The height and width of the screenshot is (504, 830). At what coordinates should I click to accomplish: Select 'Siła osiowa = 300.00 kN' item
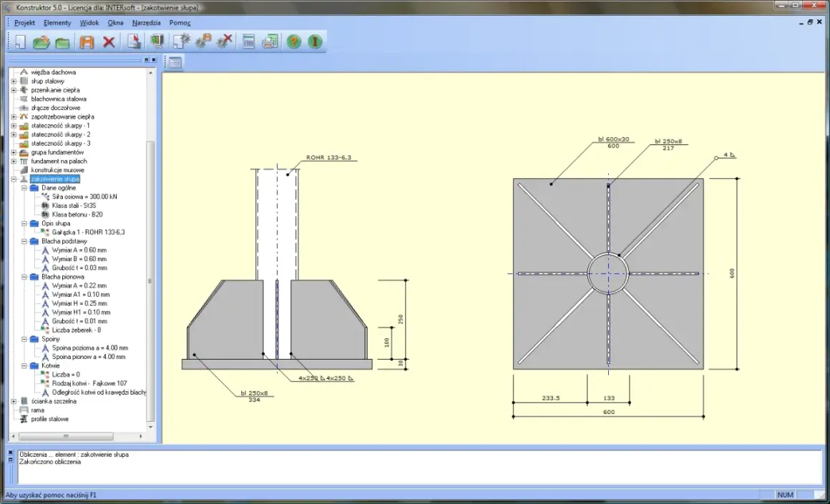pyautogui.click(x=84, y=197)
